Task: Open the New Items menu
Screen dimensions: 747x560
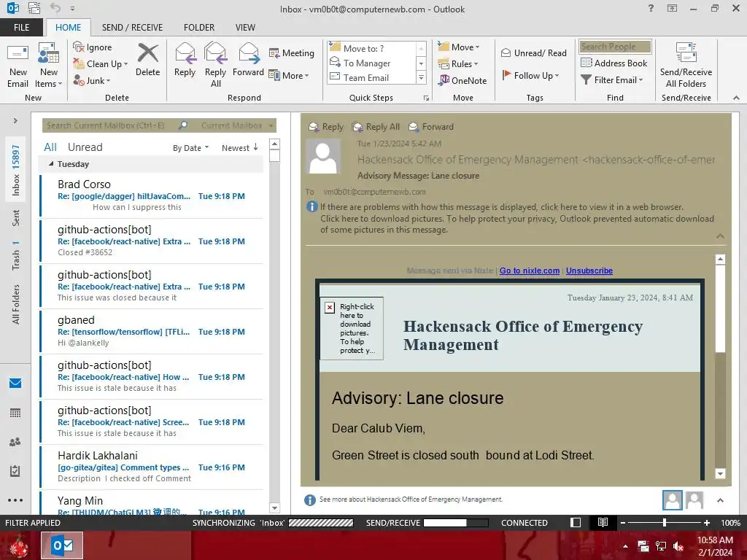Action: (x=49, y=66)
